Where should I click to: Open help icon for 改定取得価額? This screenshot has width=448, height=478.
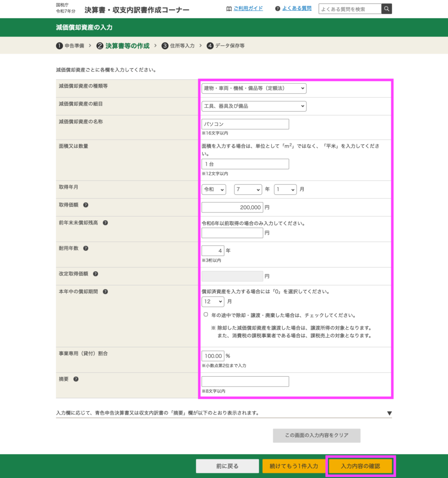pos(95,274)
